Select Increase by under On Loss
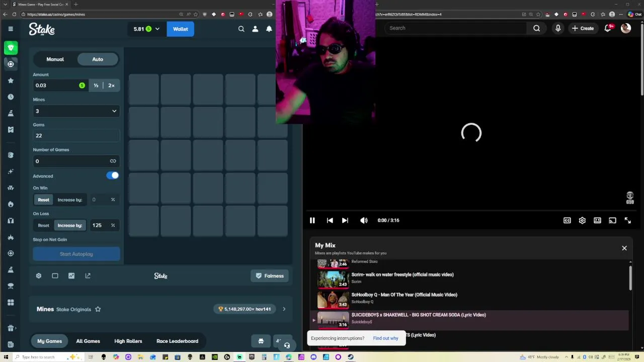The height and width of the screenshot is (362, 644). coord(69,225)
